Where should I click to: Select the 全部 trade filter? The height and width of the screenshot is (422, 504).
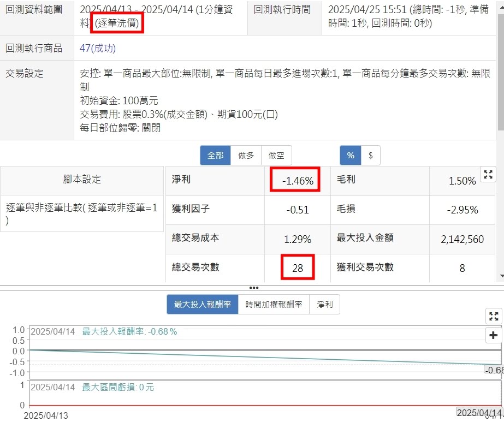point(215,156)
